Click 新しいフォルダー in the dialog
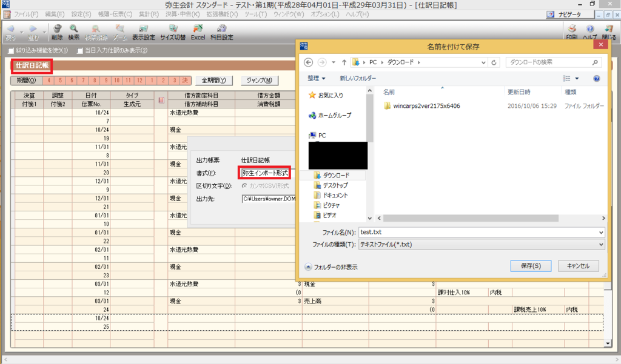Image resolution: width=621 pixels, height=364 pixels. 358,78
